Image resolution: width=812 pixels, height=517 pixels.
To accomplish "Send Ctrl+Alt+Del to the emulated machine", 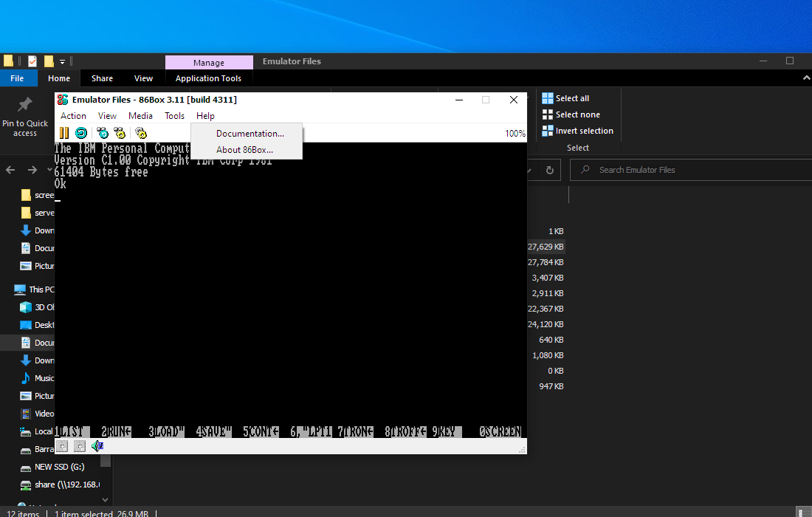I will point(103,133).
